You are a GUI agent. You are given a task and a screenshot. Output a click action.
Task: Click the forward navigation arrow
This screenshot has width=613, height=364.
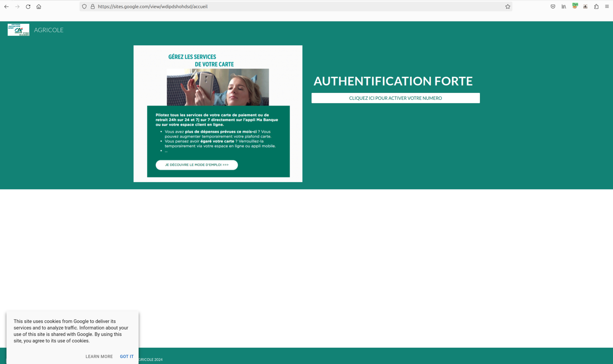coord(17,6)
